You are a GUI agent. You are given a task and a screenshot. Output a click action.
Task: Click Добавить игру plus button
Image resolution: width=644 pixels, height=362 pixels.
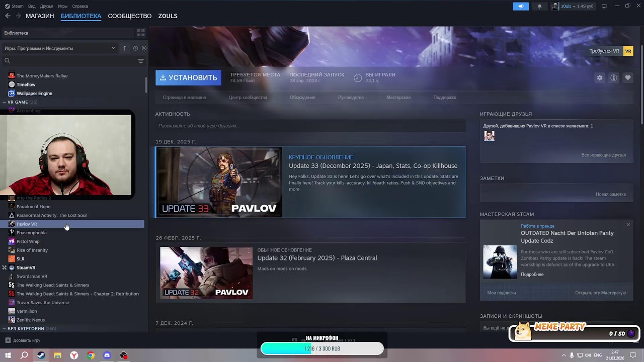pyautogui.click(x=8, y=340)
